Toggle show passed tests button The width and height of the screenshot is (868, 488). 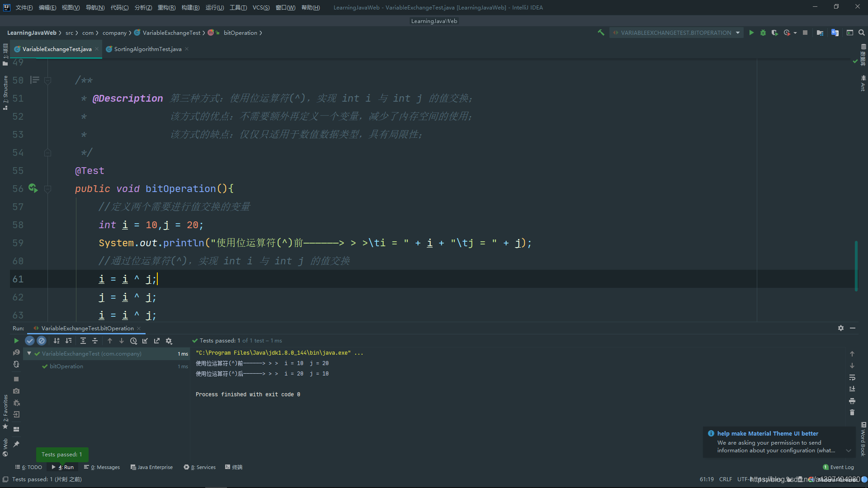pyautogui.click(x=30, y=341)
